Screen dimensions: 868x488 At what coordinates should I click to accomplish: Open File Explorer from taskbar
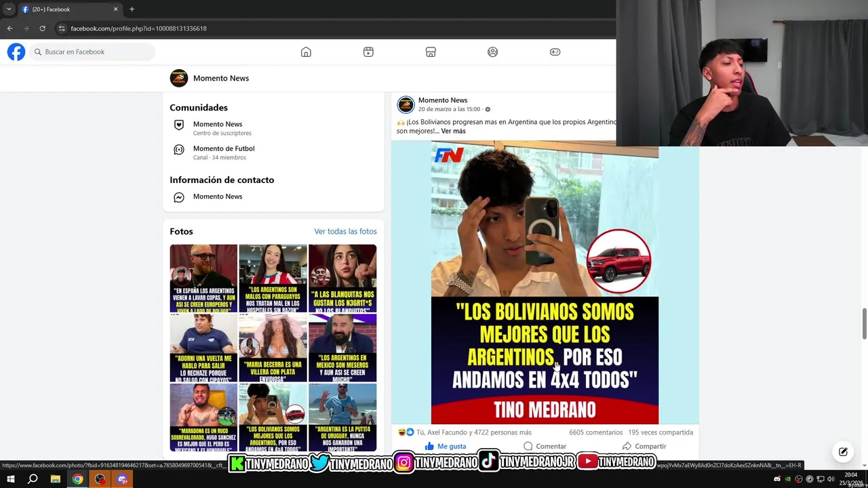pyautogui.click(x=56, y=479)
